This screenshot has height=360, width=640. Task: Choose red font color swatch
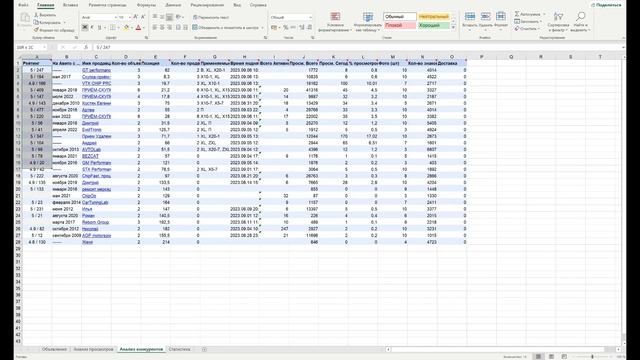138,28
